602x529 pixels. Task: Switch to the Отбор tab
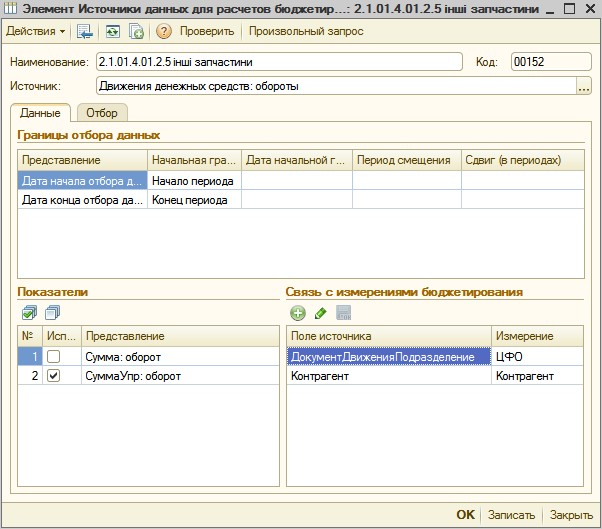(102, 113)
